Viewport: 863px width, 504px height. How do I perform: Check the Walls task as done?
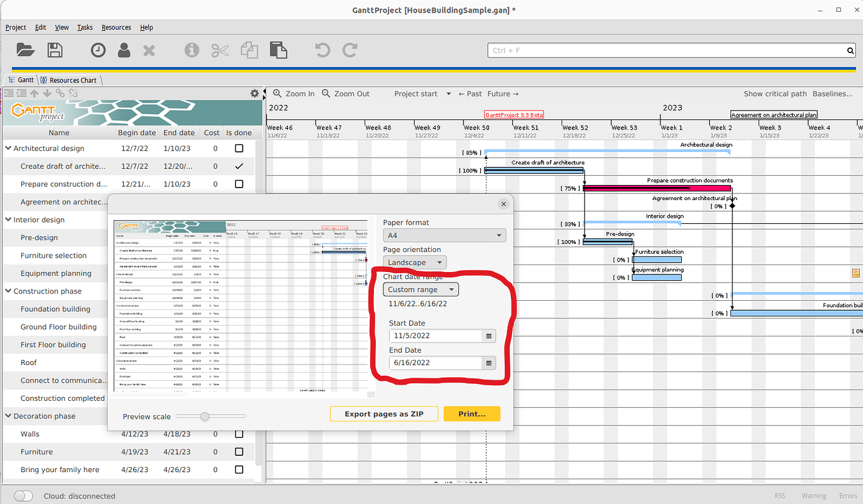pyautogui.click(x=239, y=434)
